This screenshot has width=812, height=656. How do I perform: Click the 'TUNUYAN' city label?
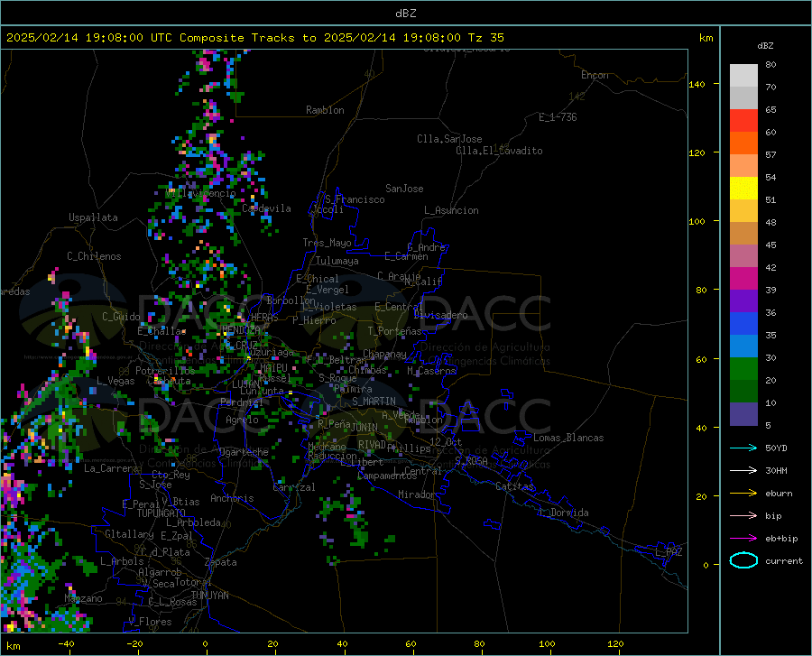click(209, 596)
